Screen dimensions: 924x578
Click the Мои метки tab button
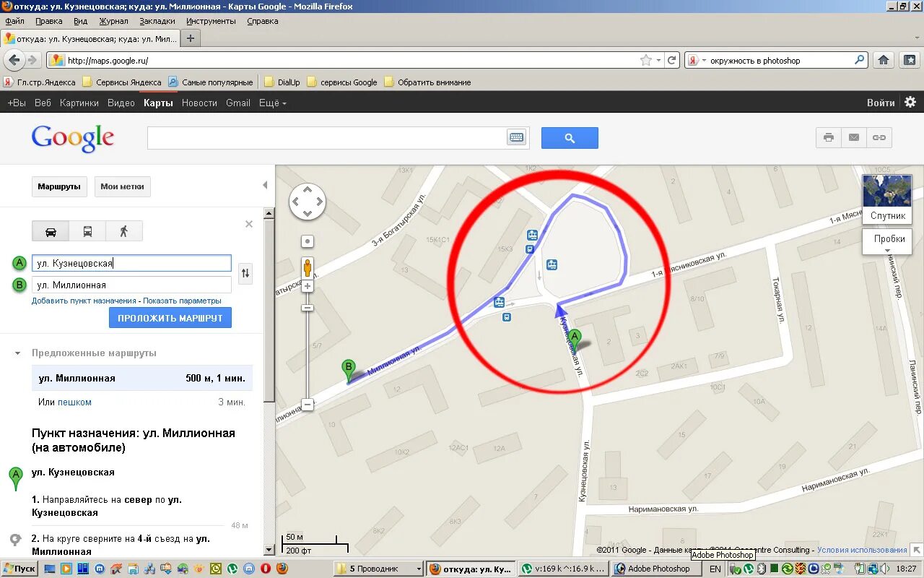[x=122, y=186]
